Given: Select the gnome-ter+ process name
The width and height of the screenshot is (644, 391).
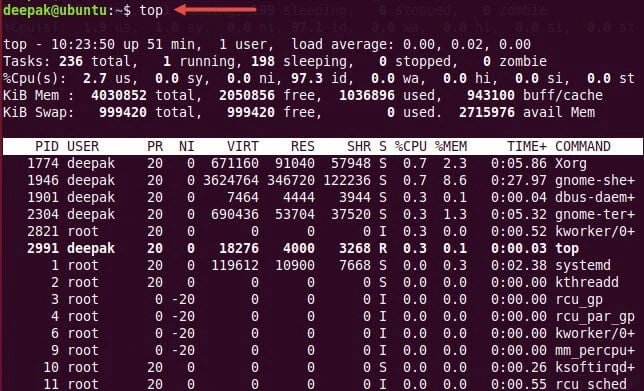Looking at the screenshot, I should [595, 214].
